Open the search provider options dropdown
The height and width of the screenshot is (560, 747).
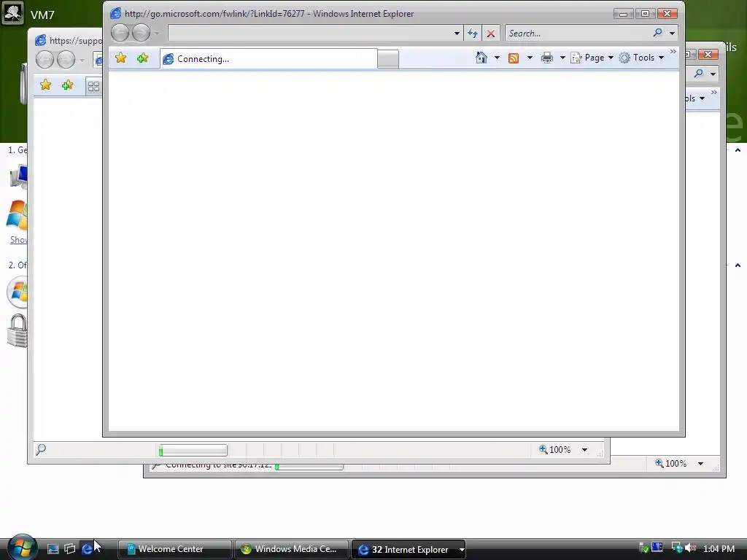click(x=672, y=34)
